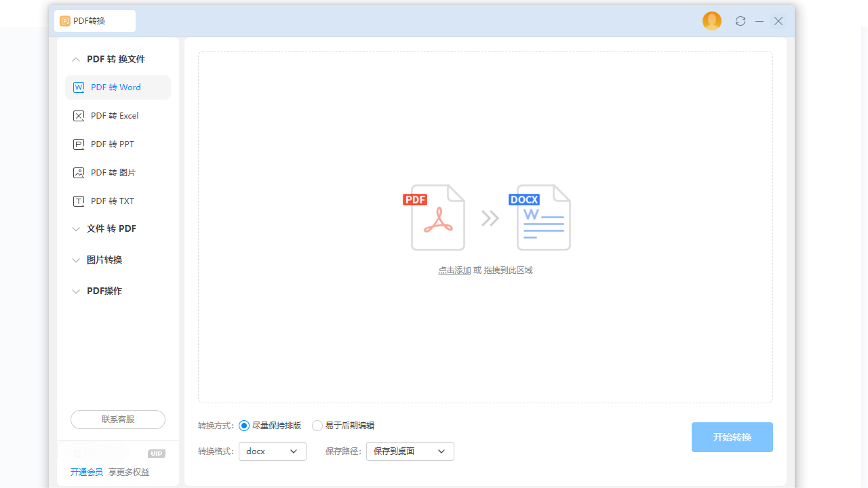Open the 保存到桌面 save path dropdown
The width and height of the screenshot is (868, 488).
point(410,451)
